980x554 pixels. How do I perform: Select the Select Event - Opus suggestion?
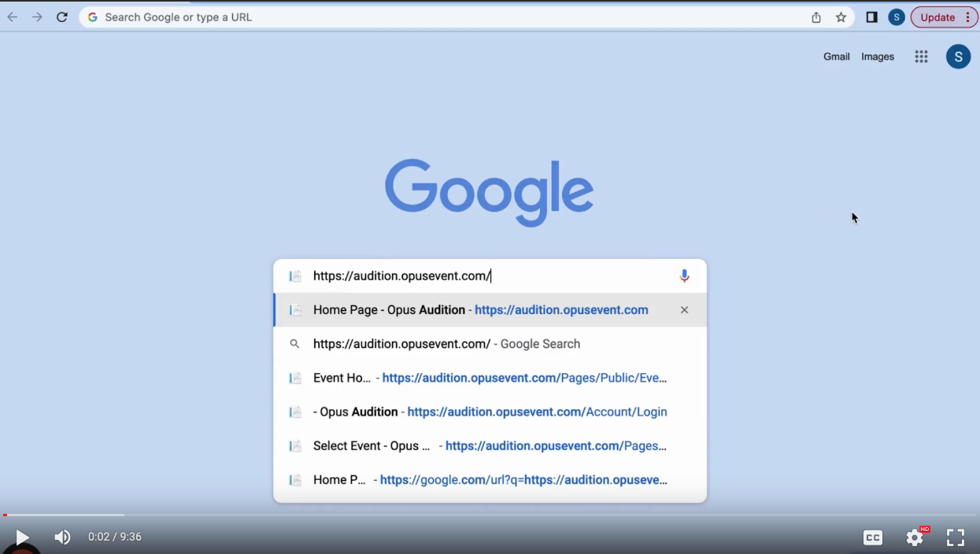tap(490, 445)
